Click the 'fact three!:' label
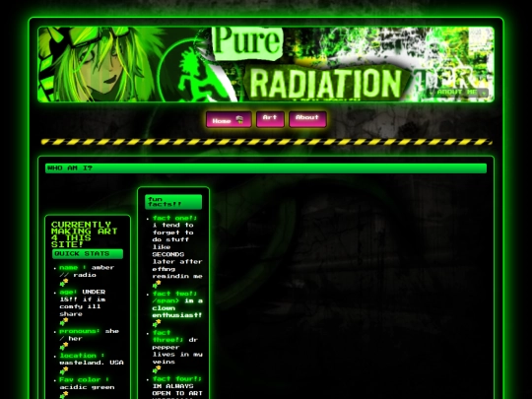 [x=167, y=336]
